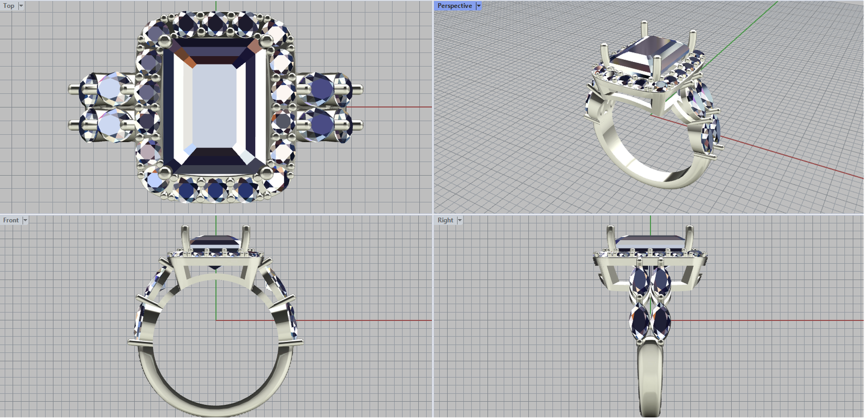Click the Right viewport title label
This screenshot has height=419, width=868.
pos(445,220)
